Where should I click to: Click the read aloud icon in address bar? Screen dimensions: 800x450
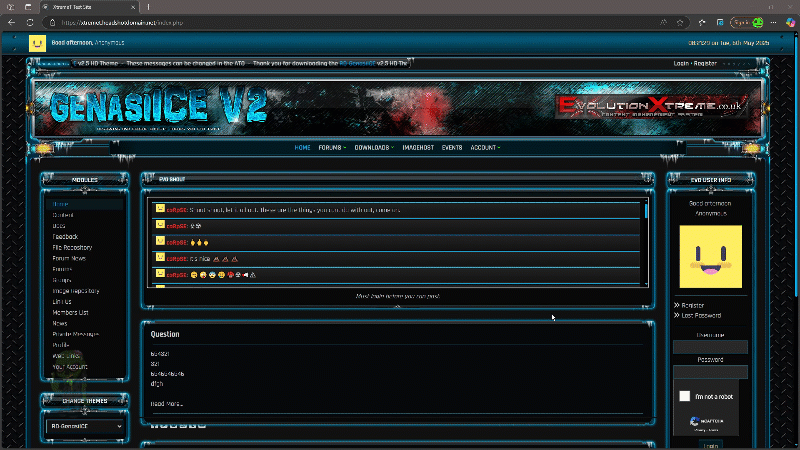click(x=663, y=22)
